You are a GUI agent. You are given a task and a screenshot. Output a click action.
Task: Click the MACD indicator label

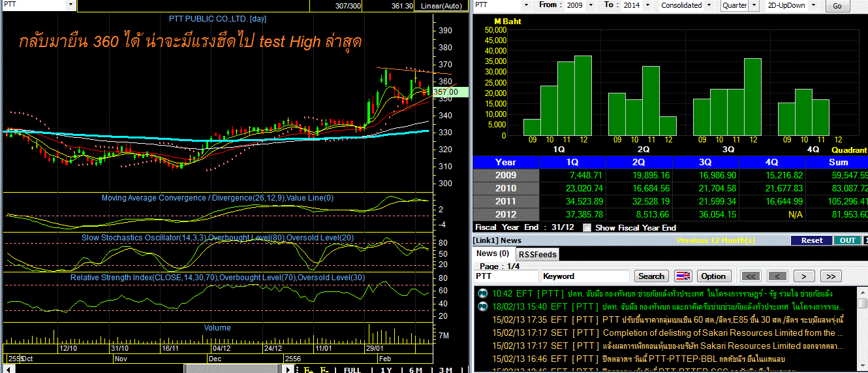(217, 198)
